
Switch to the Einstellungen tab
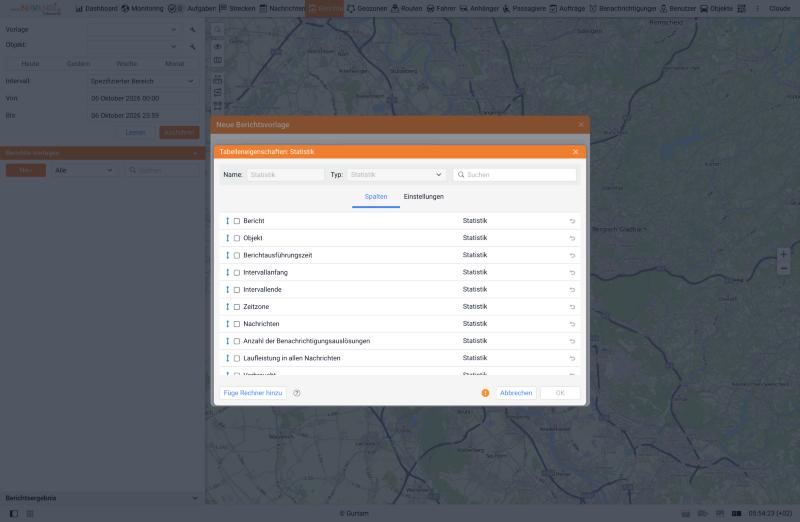(423, 197)
